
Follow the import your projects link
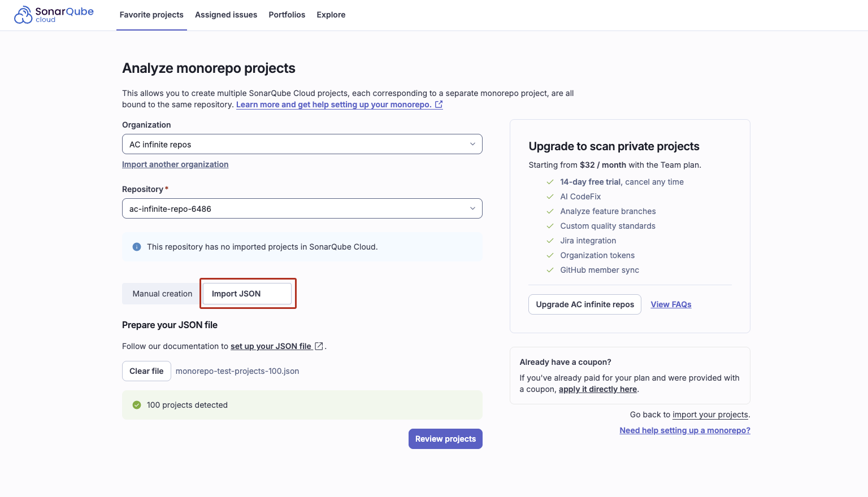[710, 415]
